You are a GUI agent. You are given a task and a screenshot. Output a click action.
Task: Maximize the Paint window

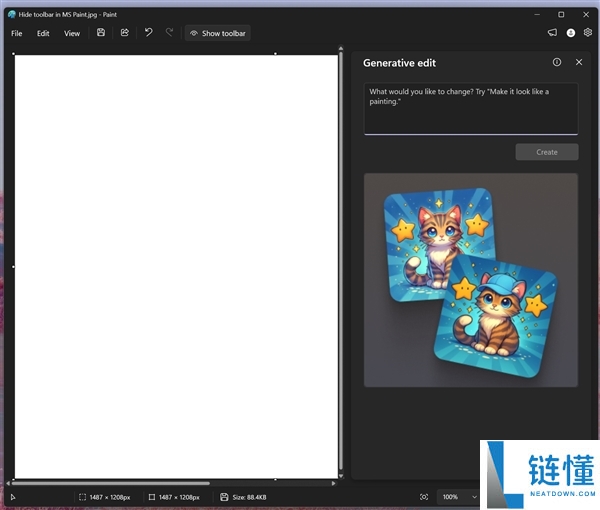click(x=561, y=15)
